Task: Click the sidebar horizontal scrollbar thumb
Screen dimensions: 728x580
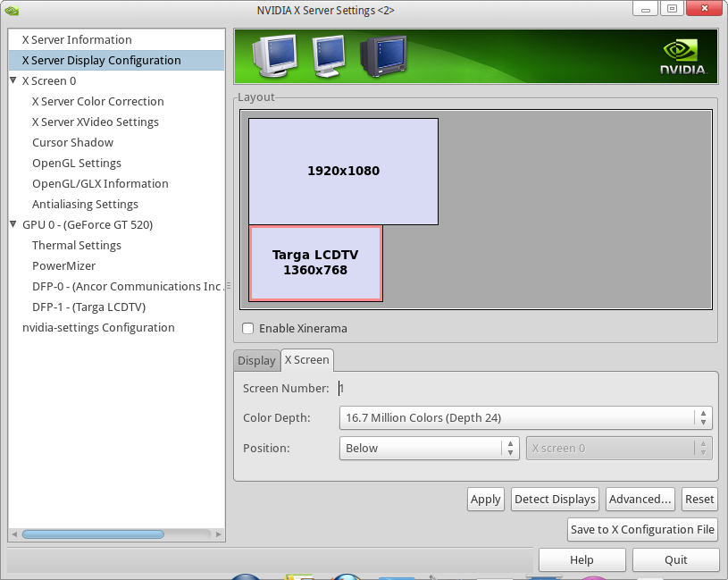Action: 93,534
